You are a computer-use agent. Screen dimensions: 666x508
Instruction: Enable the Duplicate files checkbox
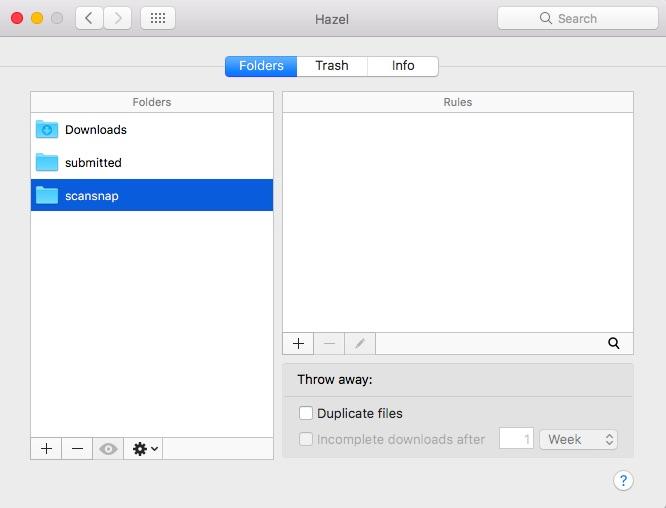[x=306, y=413]
